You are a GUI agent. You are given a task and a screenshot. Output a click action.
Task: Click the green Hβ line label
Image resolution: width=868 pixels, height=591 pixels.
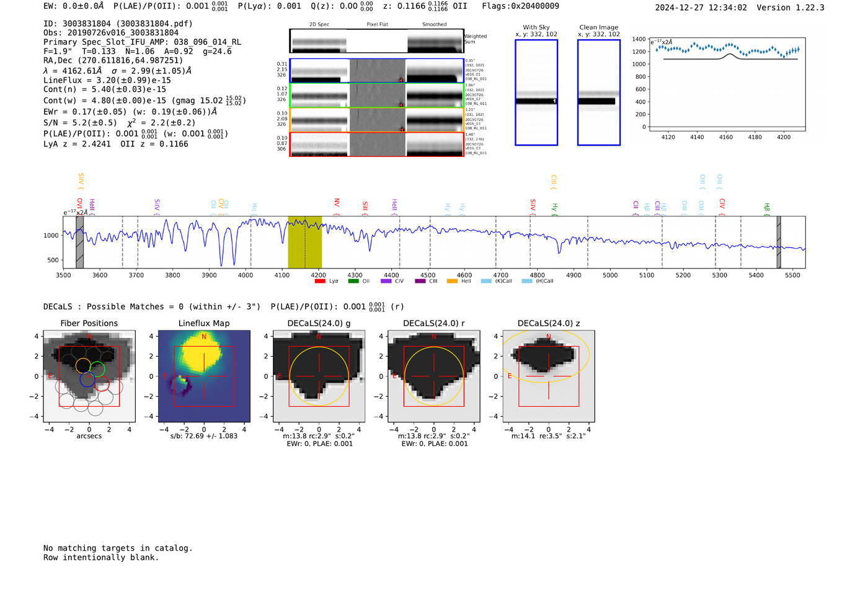pyautogui.click(x=767, y=208)
